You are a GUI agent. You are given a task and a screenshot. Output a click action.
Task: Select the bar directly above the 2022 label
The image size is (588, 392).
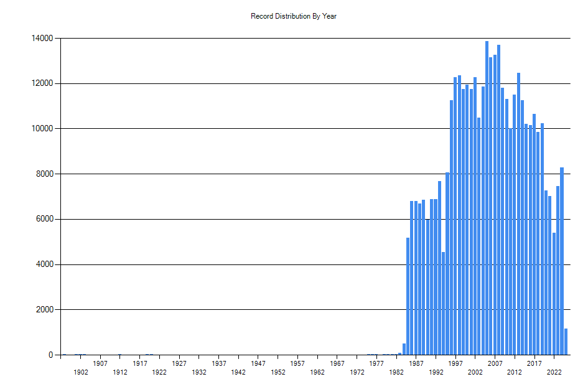554,294
